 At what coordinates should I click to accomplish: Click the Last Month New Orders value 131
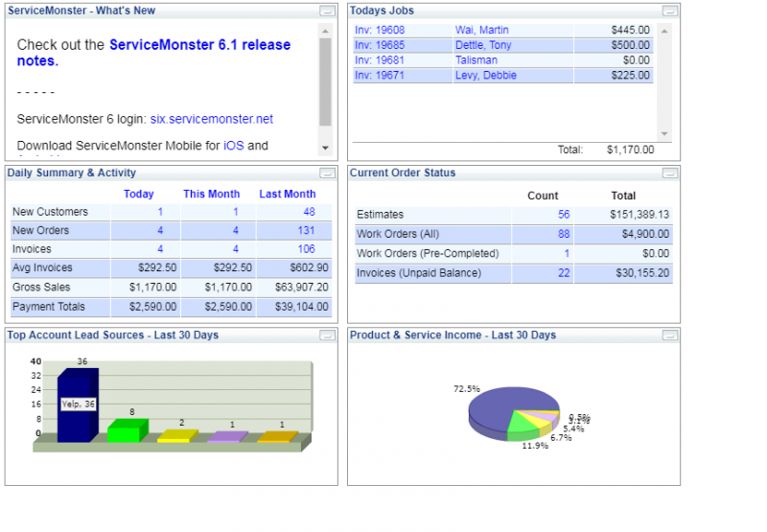pyautogui.click(x=306, y=231)
